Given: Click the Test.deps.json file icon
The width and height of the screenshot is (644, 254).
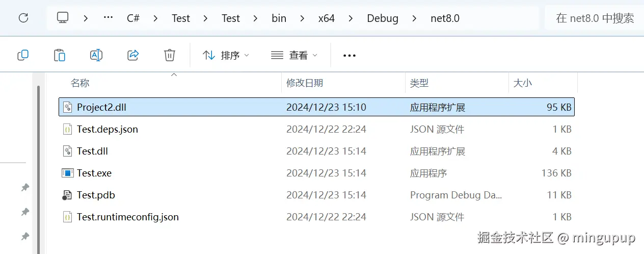Looking at the screenshot, I should (67, 129).
